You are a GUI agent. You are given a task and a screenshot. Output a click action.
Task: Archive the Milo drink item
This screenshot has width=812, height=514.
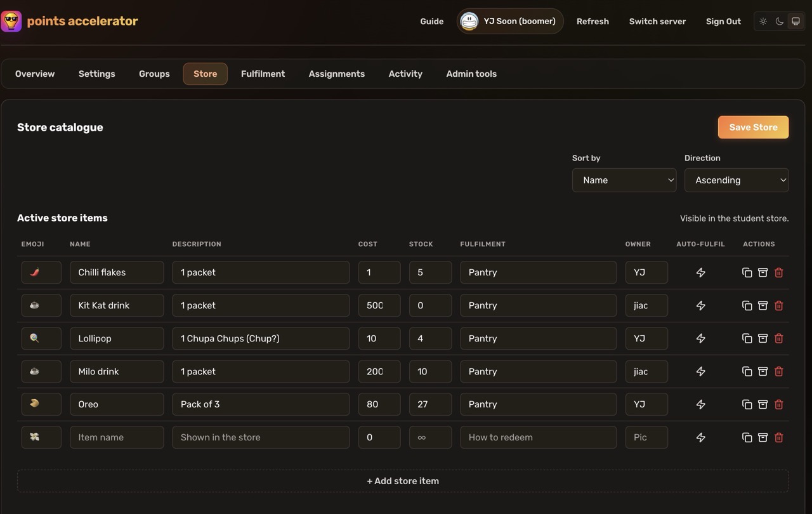(763, 371)
